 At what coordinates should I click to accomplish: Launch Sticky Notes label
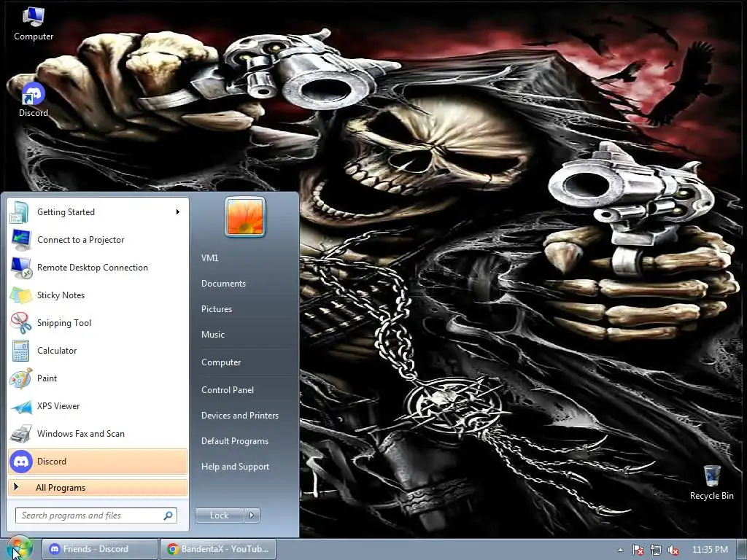tap(61, 295)
